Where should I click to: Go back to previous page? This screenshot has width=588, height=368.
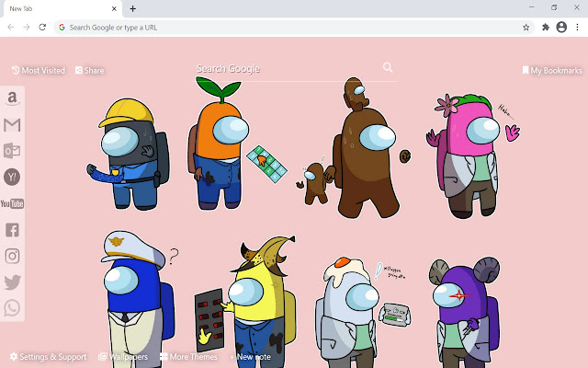click(x=11, y=27)
